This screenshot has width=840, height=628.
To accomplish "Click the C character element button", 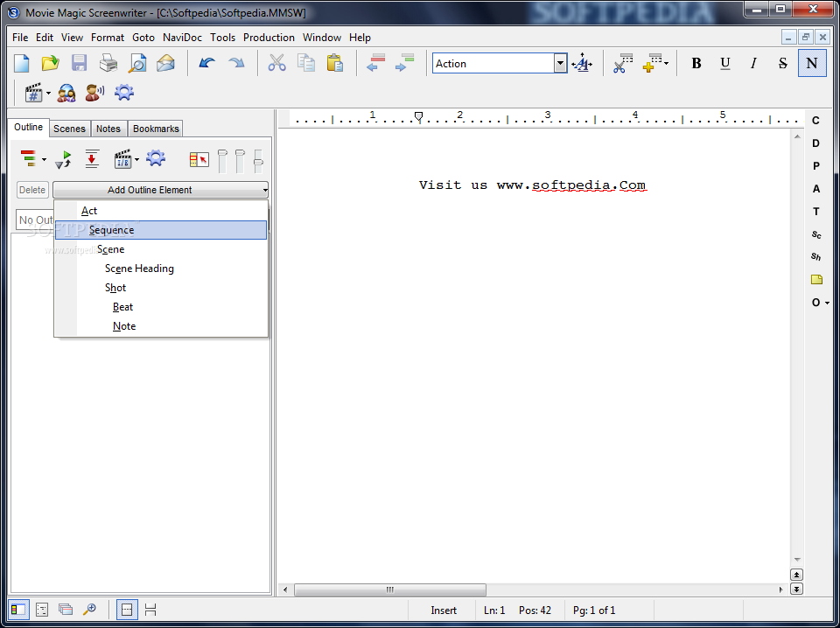I will coord(815,121).
